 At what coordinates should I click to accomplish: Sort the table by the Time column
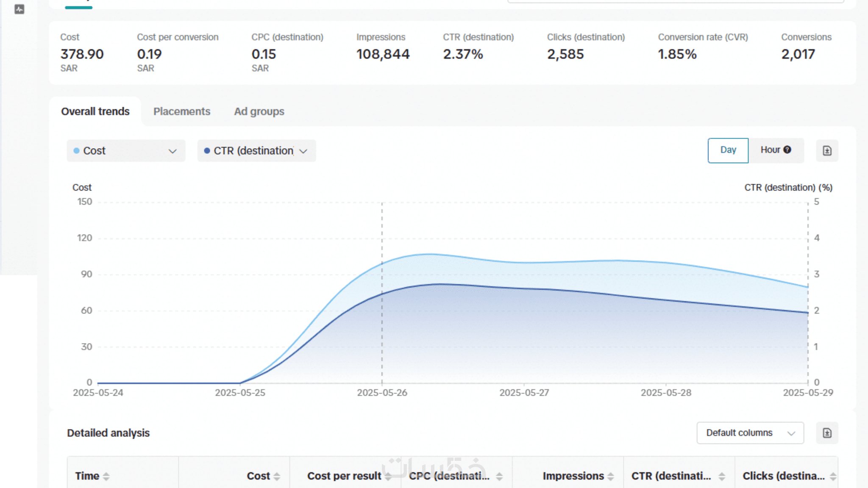(x=106, y=476)
